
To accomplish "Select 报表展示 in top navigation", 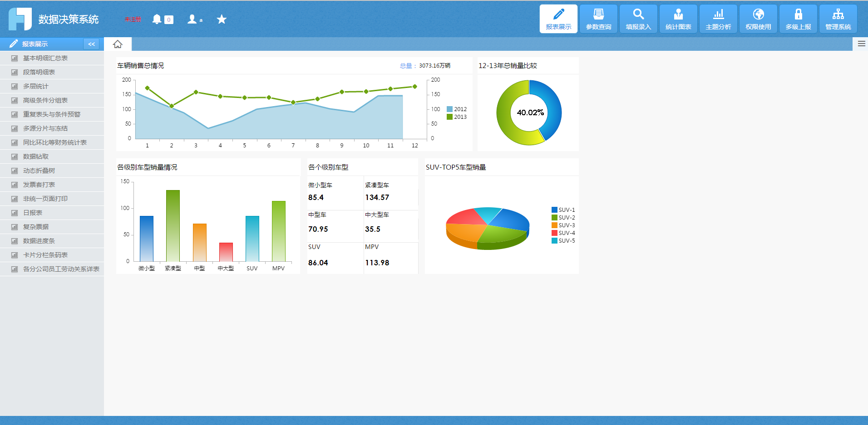I will [x=558, y=19].
